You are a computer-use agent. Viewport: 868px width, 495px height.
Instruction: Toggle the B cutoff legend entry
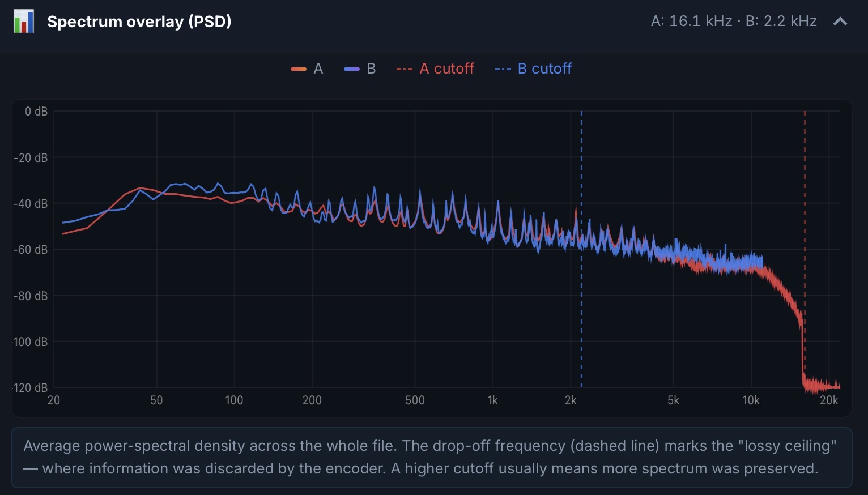pos(533,69)
